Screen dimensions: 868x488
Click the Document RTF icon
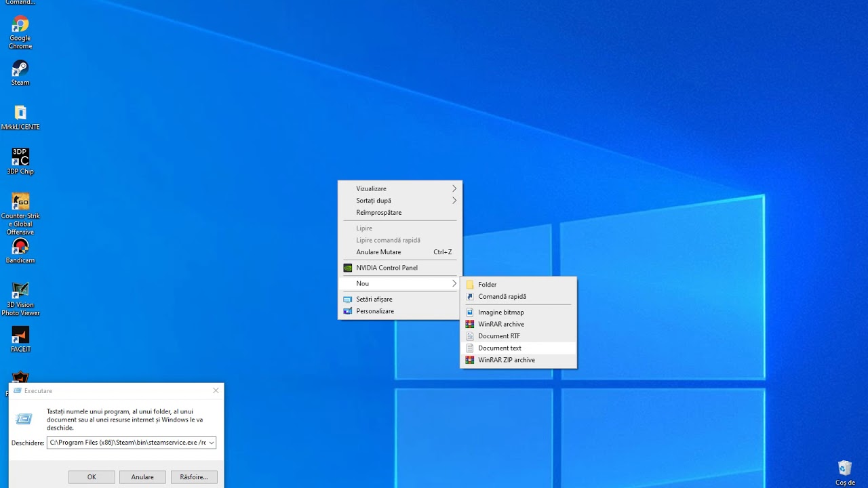470,336
